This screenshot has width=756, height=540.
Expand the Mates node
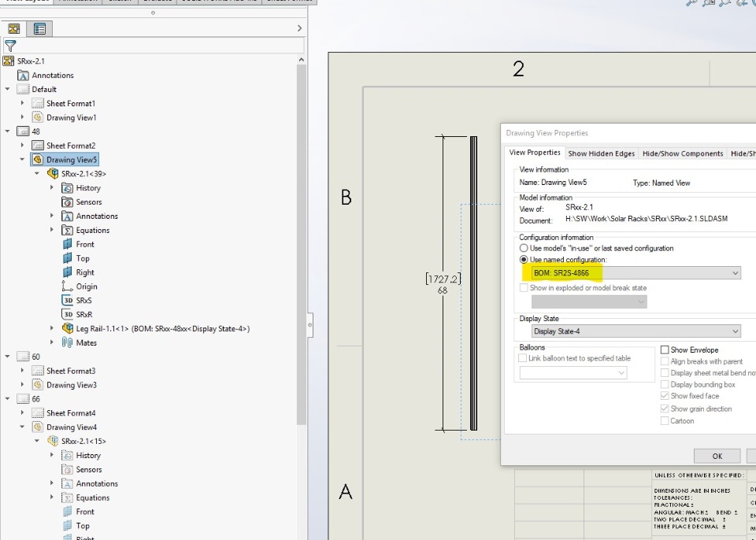coord(52,342)
